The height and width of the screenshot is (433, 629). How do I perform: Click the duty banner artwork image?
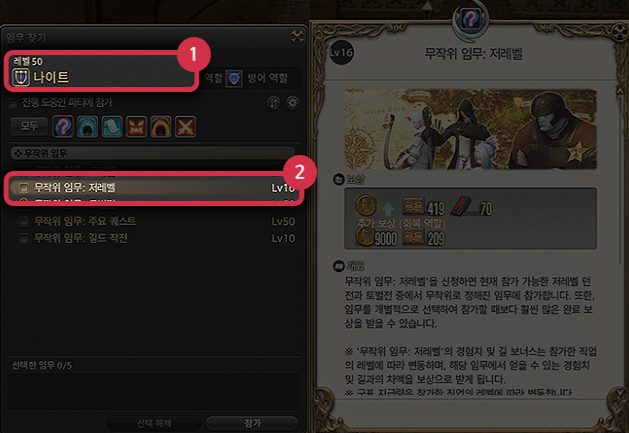click(x=471, y=129)
